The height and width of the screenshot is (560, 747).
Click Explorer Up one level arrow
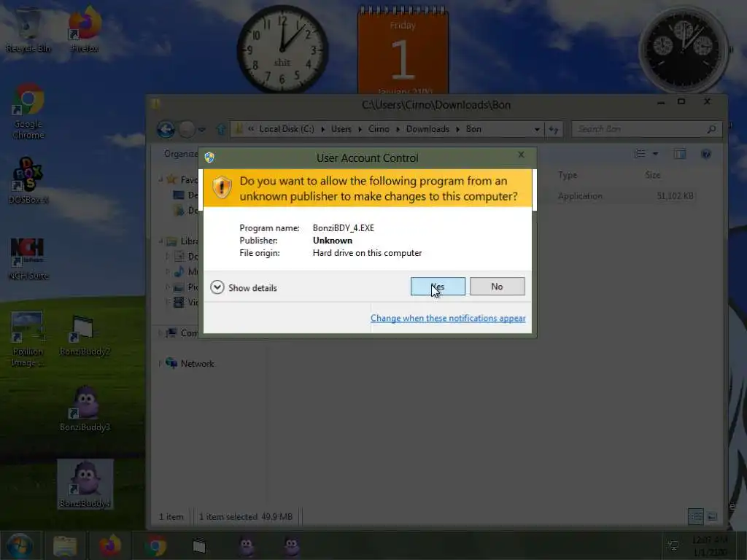(220, 129)
